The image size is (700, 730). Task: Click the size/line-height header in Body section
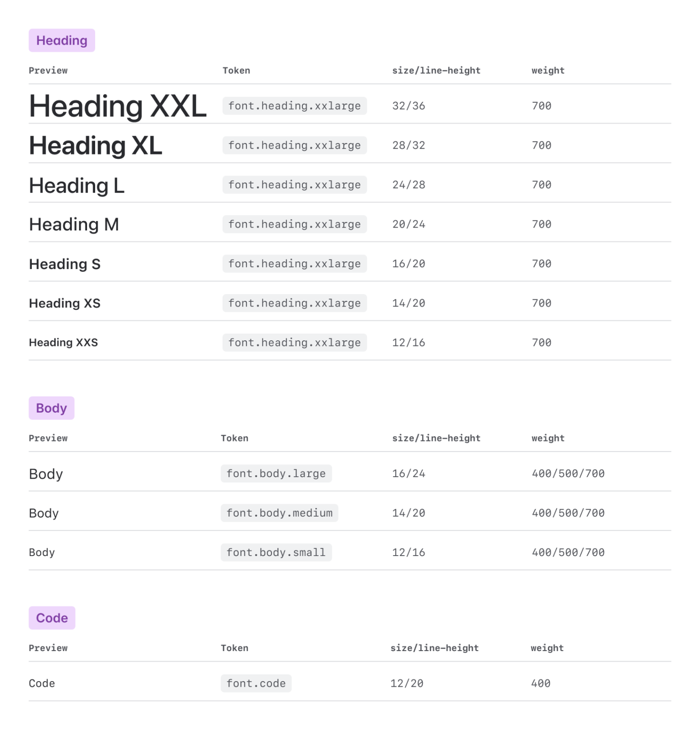pyautogui.click(x=435, y=438)
